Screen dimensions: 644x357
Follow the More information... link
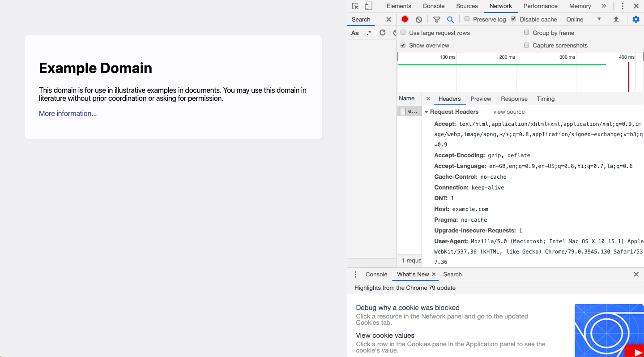tap(68, 114)
